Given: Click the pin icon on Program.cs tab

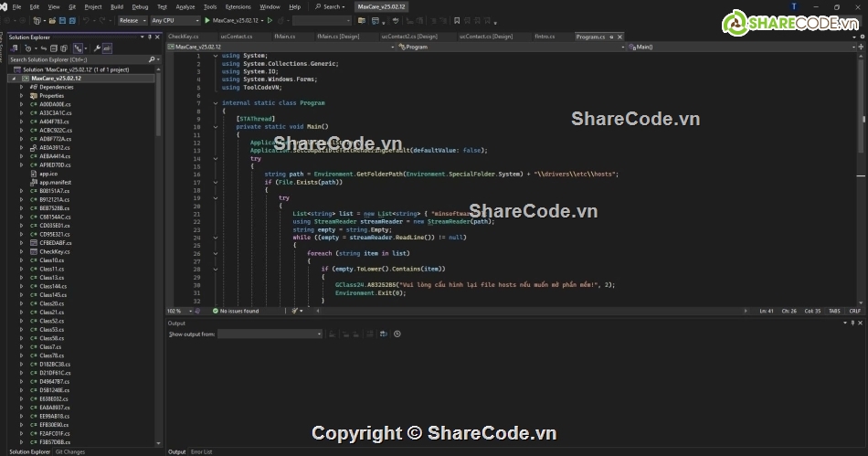Looking at the screenshot, I should tap(611, 37).
